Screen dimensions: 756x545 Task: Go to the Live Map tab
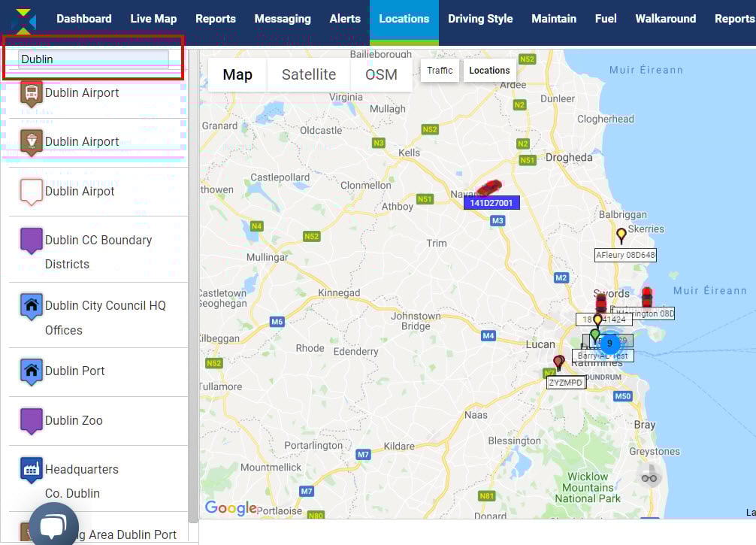(x=153, y=19)
